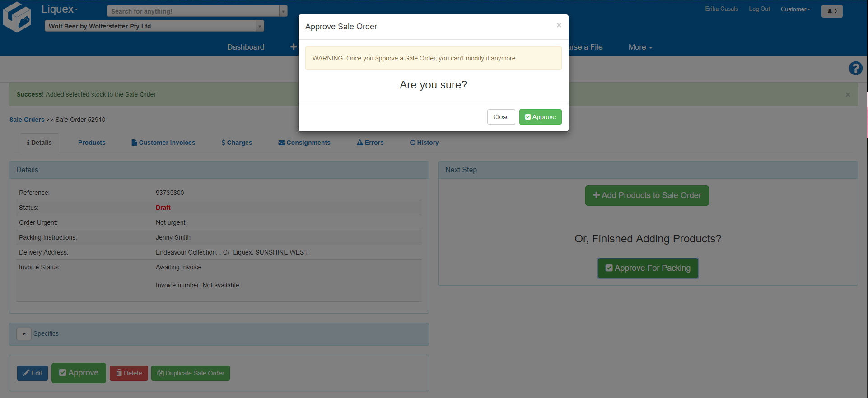
Task: Expand the Specifics section toggle
Action: coord(24,334)
